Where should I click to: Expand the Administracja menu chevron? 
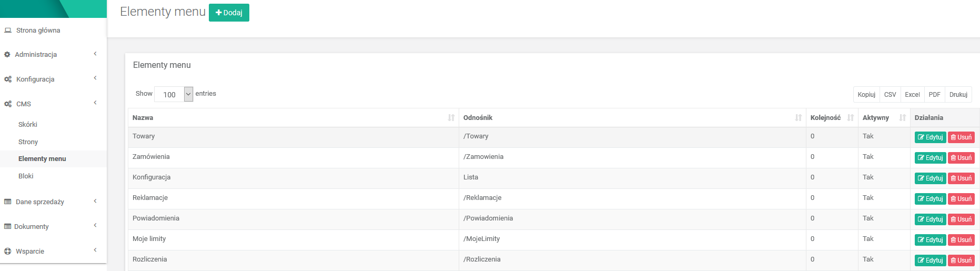[95, 54]
